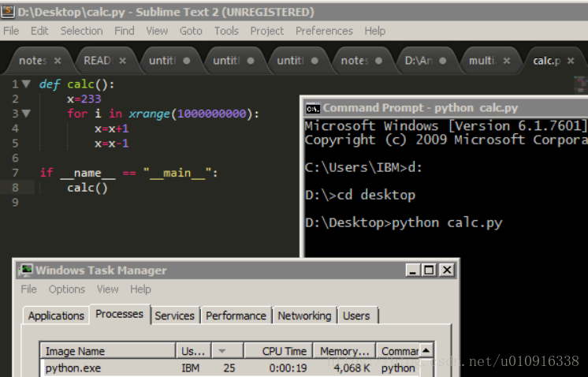Open the File menu in Sublime Text
This screenshot has width=588, height=377.
click(x=11, y=31)
